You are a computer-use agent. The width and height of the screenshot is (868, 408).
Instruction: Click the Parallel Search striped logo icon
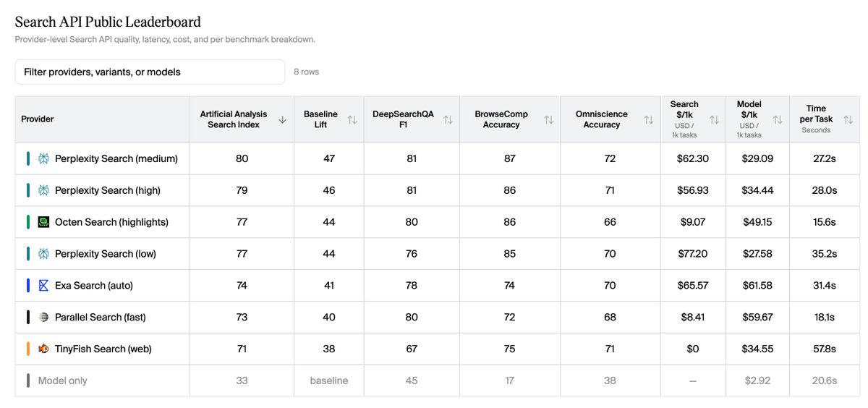(x=43, y=317)
